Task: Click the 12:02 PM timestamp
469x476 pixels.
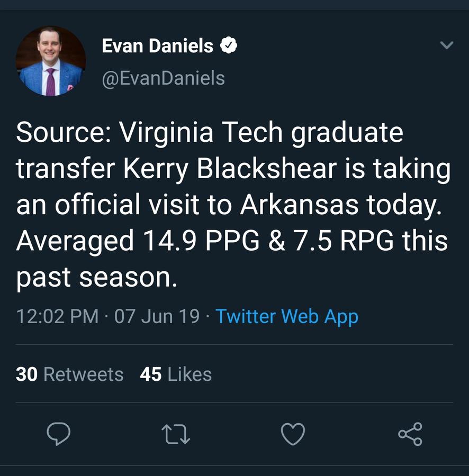Action: [x=57, y=316]
